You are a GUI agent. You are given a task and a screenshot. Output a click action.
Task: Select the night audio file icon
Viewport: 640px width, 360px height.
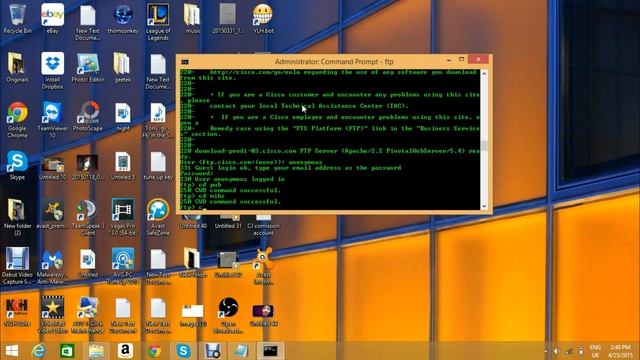[123, 117]
